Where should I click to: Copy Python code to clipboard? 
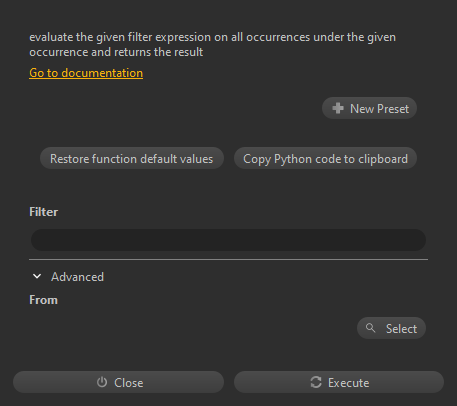tap(325, 158)
